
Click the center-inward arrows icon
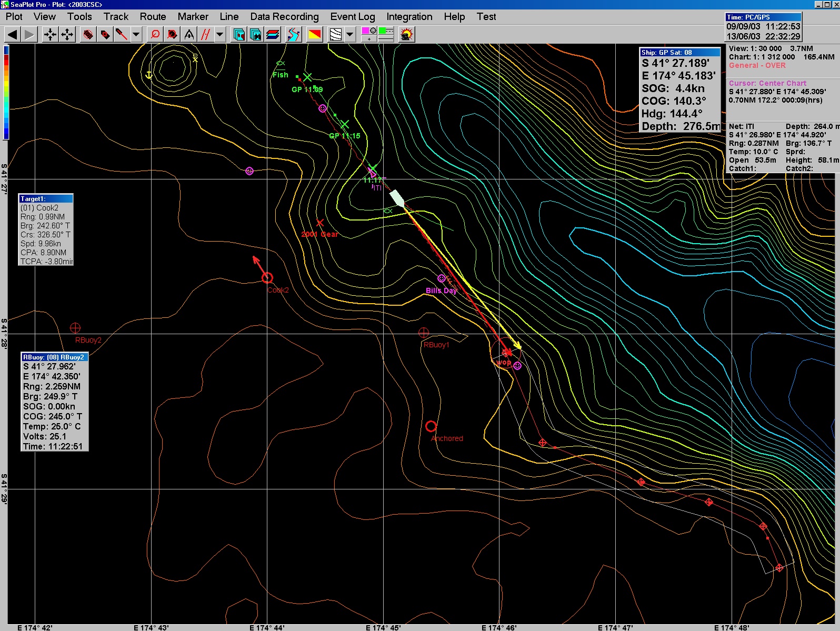[50, 35]
